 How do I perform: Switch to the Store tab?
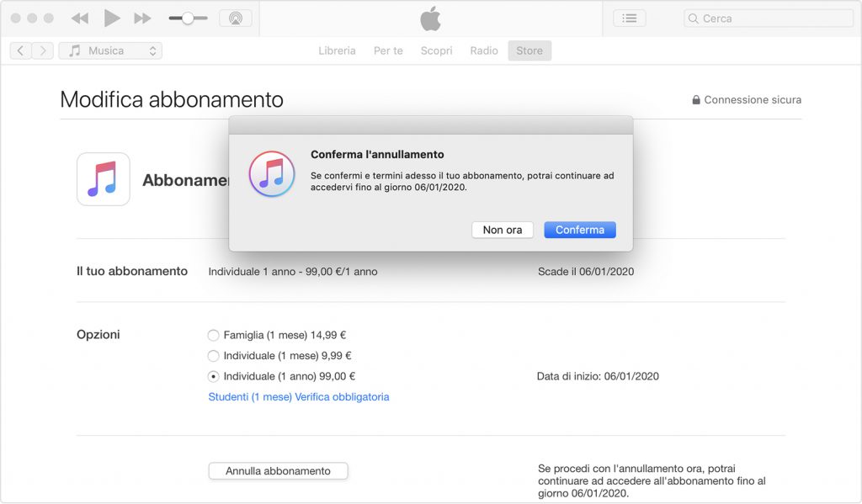coord(529,50)
